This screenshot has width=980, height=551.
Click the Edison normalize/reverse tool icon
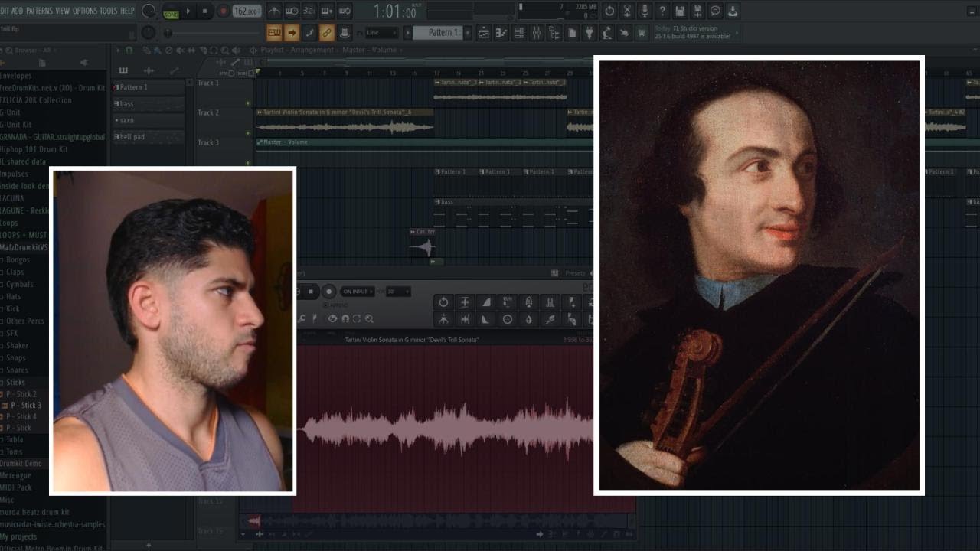pos(464,302)
